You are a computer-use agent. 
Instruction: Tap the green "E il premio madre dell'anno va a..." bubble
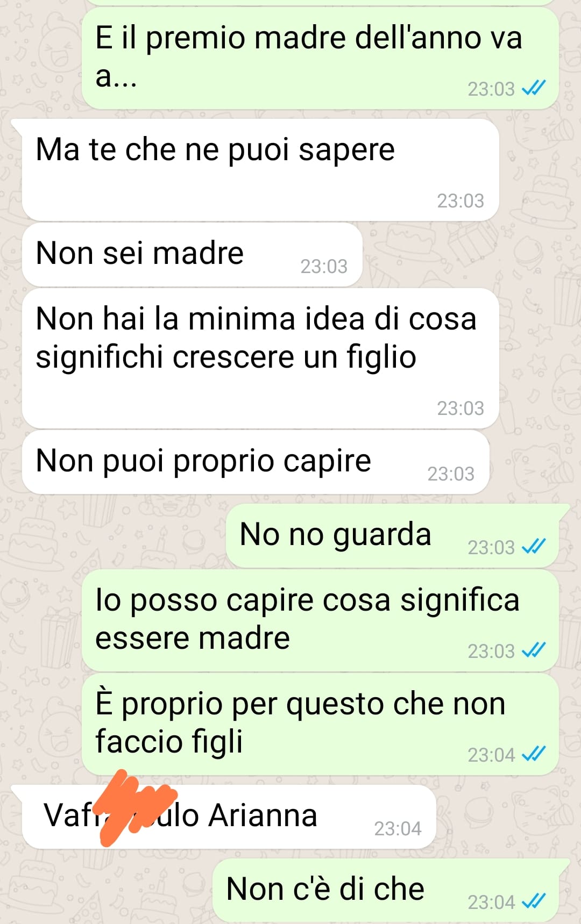pos(320,58)
